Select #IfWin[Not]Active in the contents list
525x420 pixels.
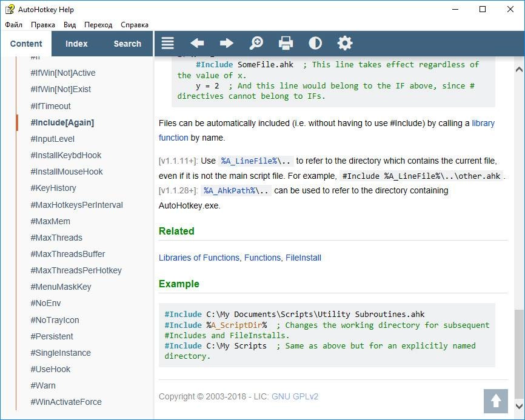click(63, 73)
